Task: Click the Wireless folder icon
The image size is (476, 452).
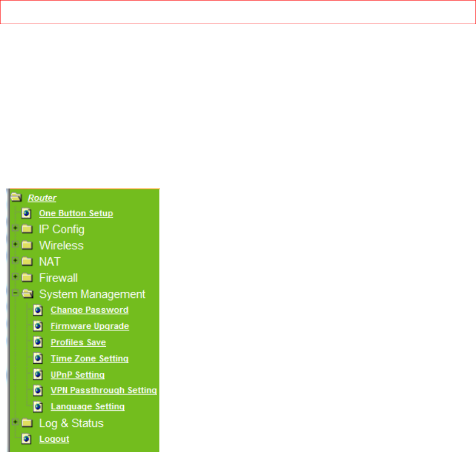Action: [x=27, y=245]
